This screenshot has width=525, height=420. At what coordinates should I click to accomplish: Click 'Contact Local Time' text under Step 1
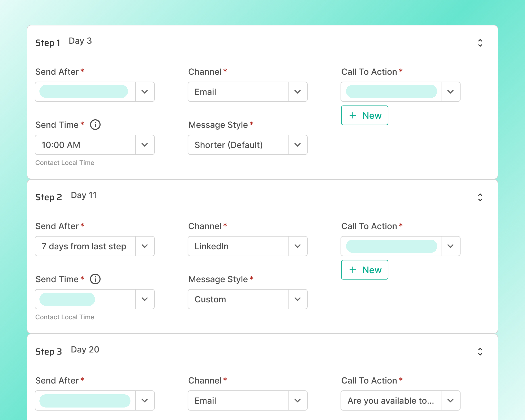click(x=65, y=163)
